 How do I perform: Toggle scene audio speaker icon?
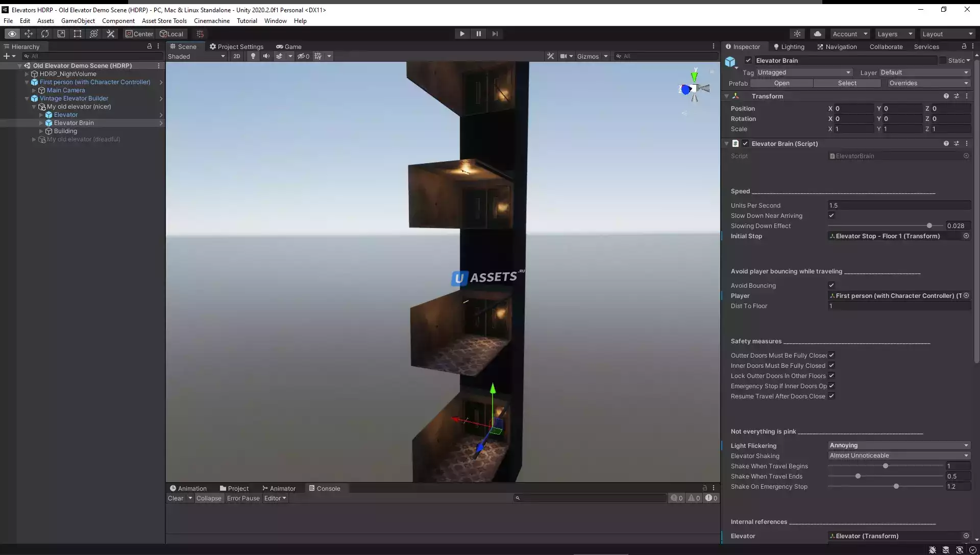click(x=266, y=56)
